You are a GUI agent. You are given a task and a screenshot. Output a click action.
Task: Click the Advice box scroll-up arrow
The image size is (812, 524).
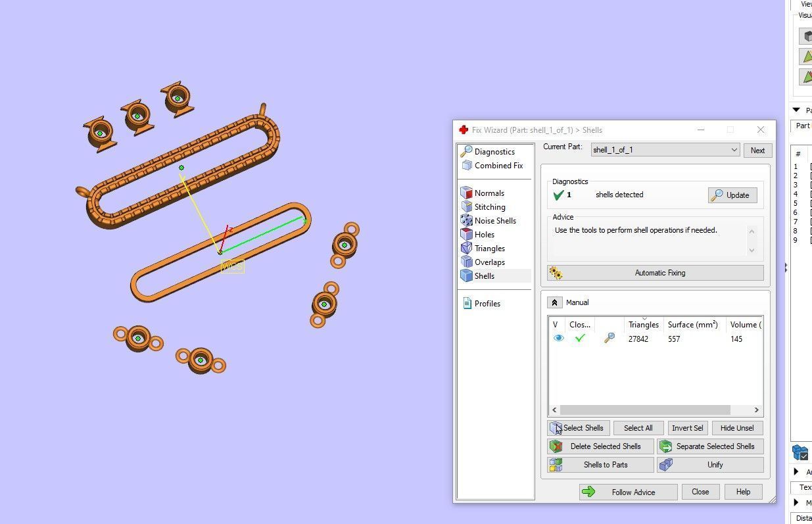[752, 231]
